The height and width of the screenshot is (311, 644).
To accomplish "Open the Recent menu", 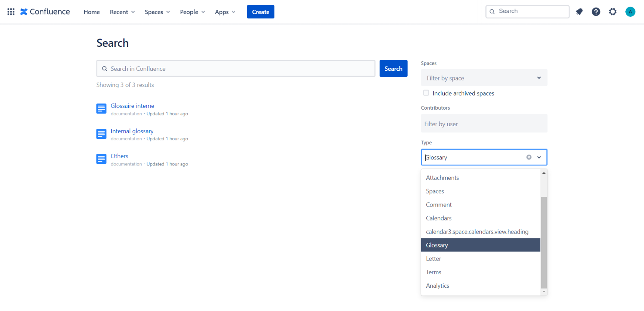I will (122, 12).
